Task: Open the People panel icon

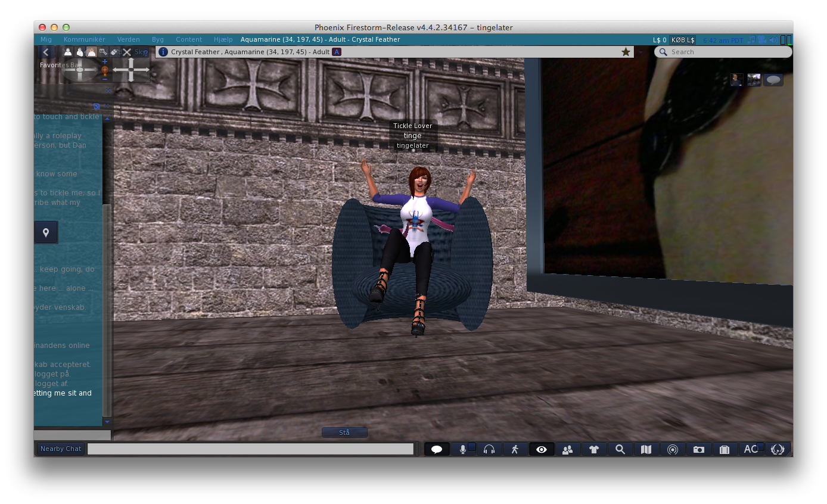Action: pyautogui.click(x=568, y=449)
